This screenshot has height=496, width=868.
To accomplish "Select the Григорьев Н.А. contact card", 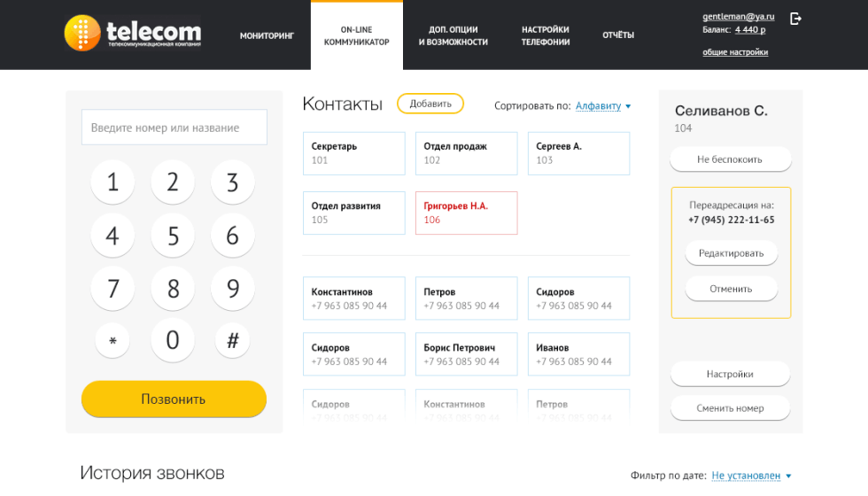I will pyautogui.click(x=466, y=213).
